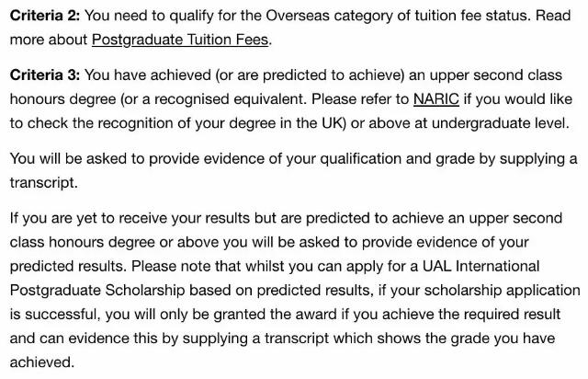Click the phrase 'honours degree (or a recognised equivalent'
This screenshot has width=588, height=379.
158,99
